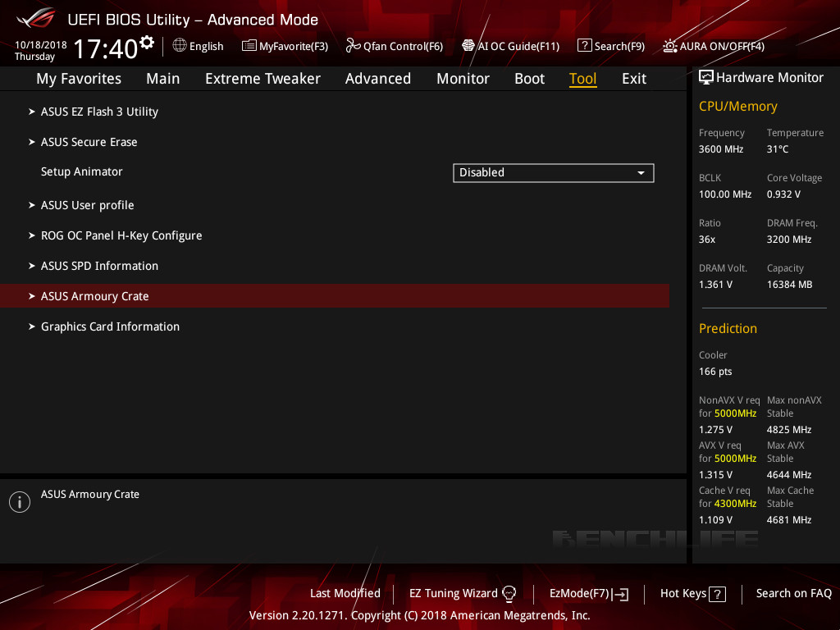Open the Setup Animator dropdown
This screenshot has width=840, height=630.
554,173
